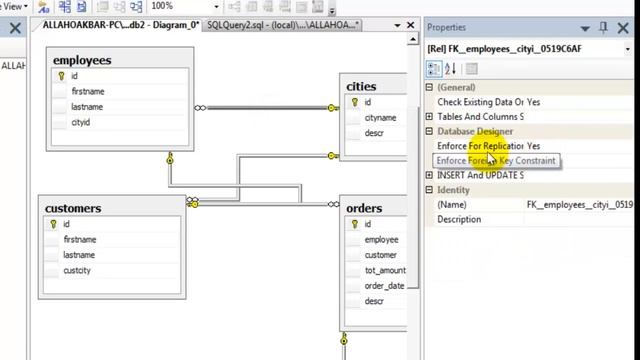
Task: Select the employees table title
Action: click(x=82, y=60)
